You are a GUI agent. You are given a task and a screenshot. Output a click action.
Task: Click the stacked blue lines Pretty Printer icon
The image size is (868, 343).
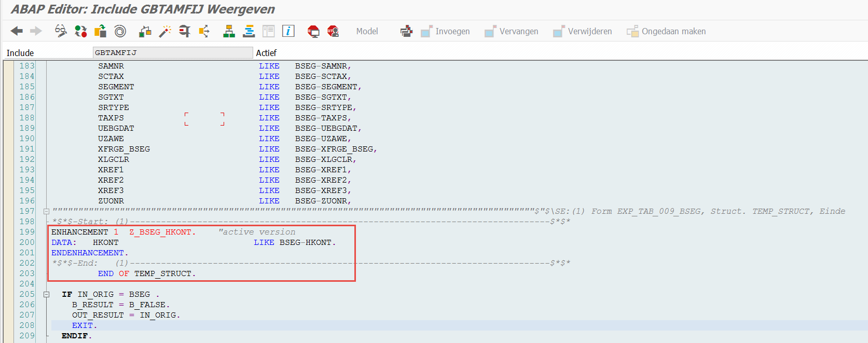point(249,31)
